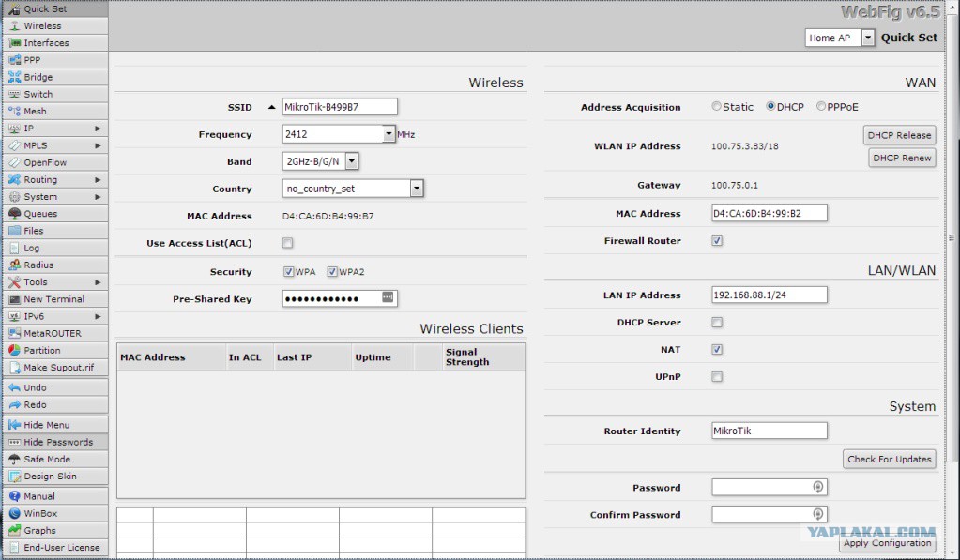
Task: Reveal the Pre-Shared Key with keyboard icon
Action: click(x=388, y=298)
